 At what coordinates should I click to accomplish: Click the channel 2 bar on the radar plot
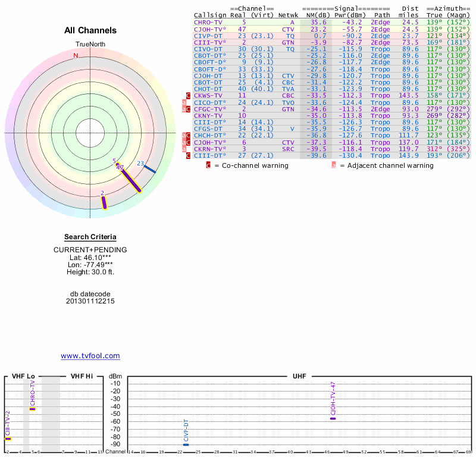(104, 202)
